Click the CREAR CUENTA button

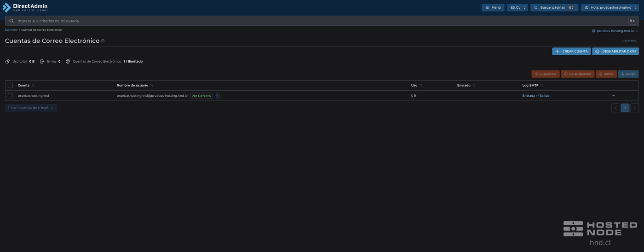(571, 51)
